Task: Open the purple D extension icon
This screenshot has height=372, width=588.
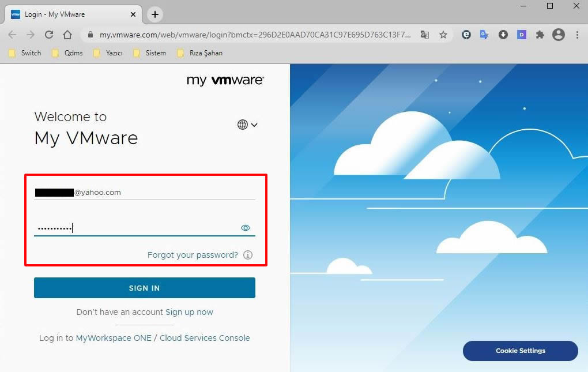Action: [x=521, y=35]
